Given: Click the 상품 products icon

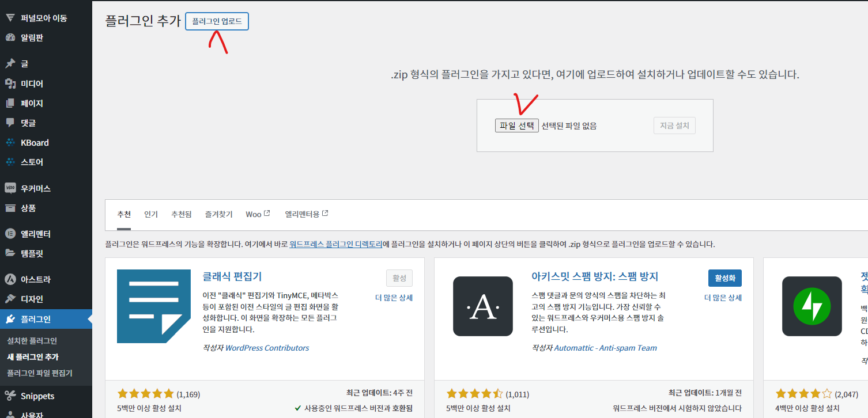Looking at the screenshot, I should click(10, 208).
